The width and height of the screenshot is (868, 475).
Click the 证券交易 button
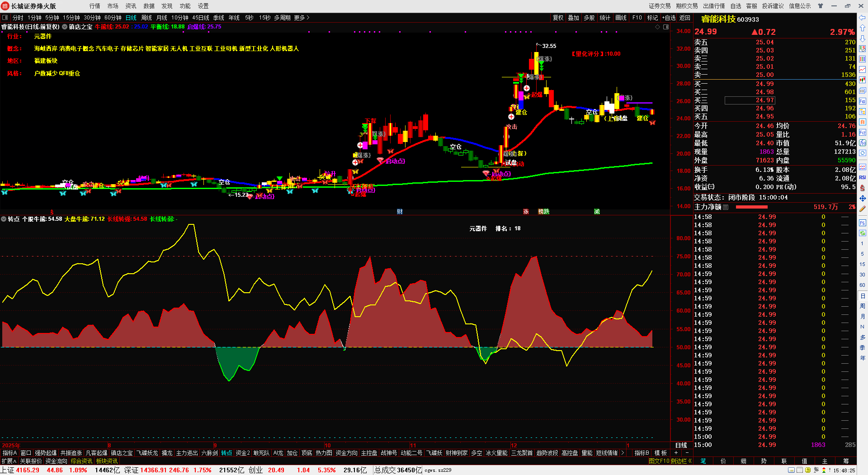(660, 6)
